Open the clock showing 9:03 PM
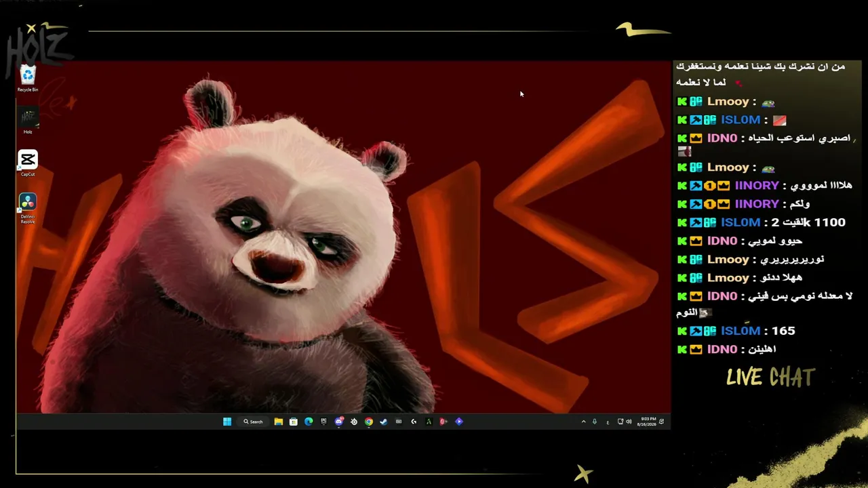868x488 pixels. [647, 422]
